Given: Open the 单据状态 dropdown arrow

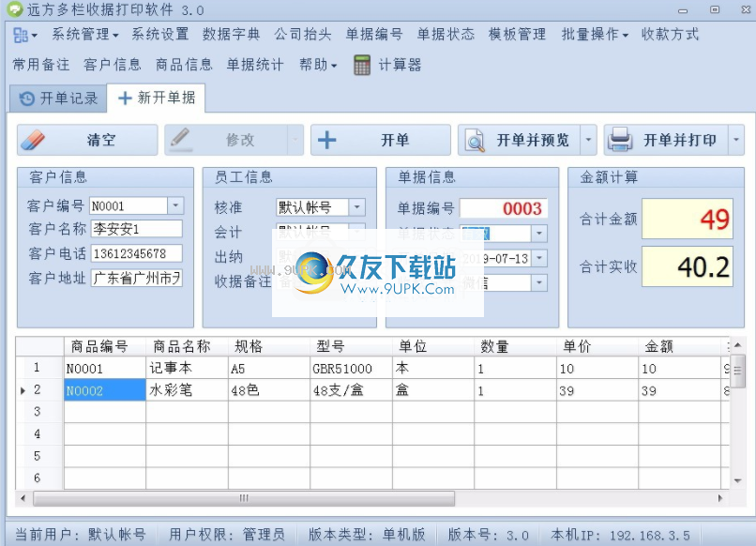Looking at the screenshot, I should point(539,234).
